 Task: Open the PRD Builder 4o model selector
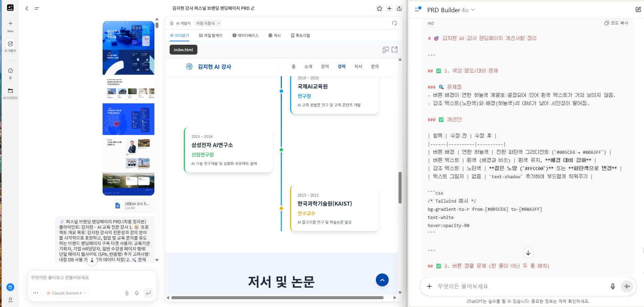click(x=451, y=10)
